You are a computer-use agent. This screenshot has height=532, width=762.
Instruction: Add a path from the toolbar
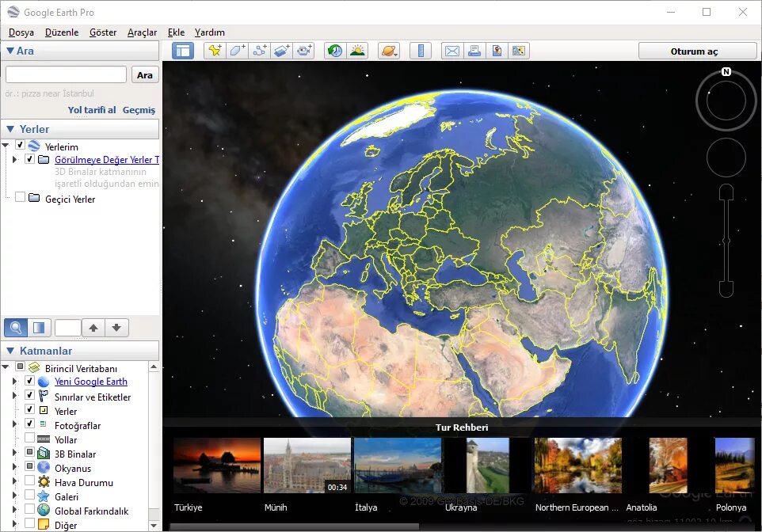coord(260,51)
